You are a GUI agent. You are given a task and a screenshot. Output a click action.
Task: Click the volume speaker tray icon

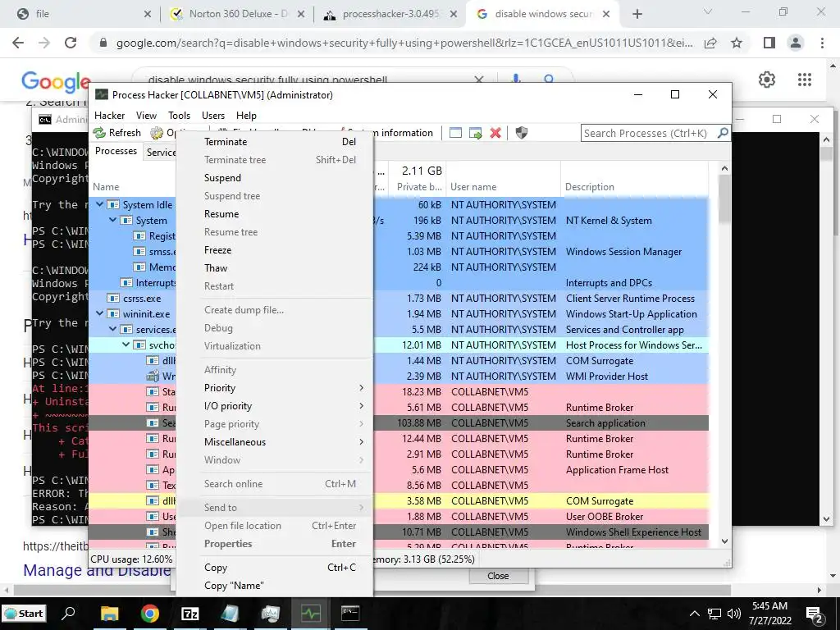pyautogui.click(x=734, y=614)
